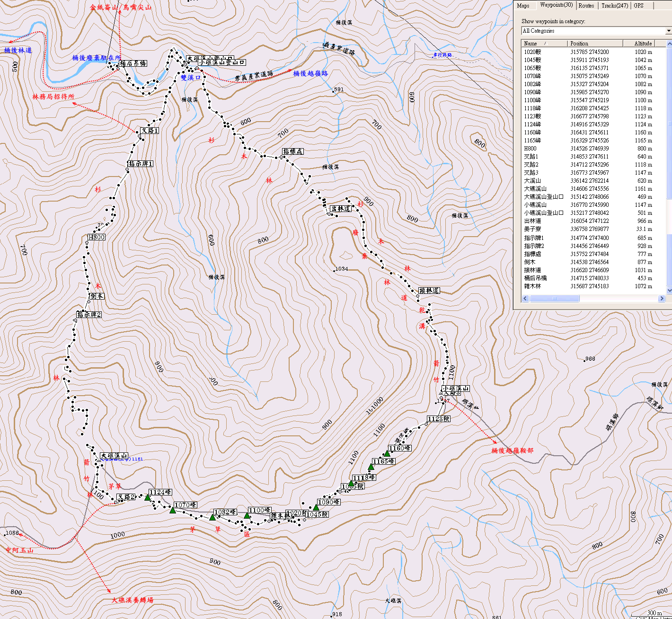Viewport: 672px width, 619px height.
Task: Open the All Categories dropdown
Action: coord(668,31)
